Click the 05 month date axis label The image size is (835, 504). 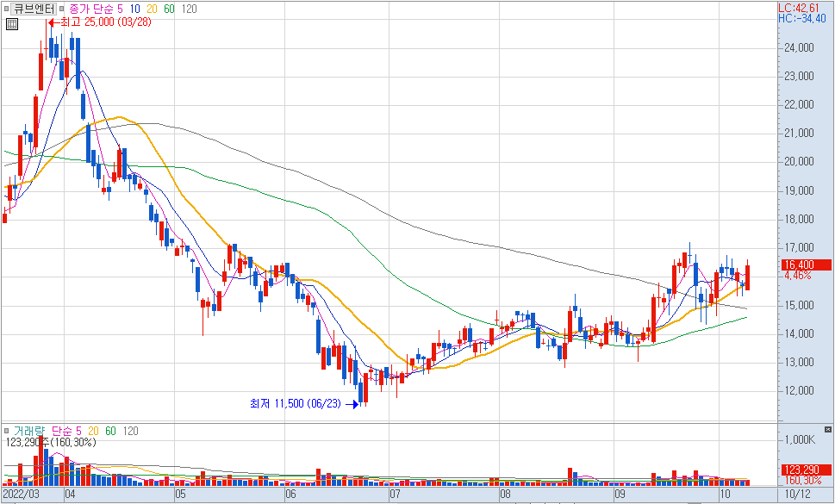pyautogui.click(x=180, y=494)
